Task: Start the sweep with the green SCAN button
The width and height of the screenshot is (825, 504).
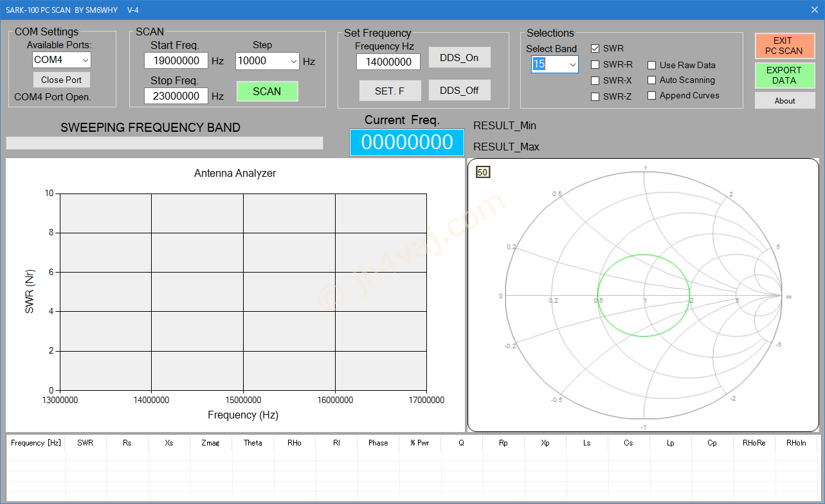Action: point(267,91)
